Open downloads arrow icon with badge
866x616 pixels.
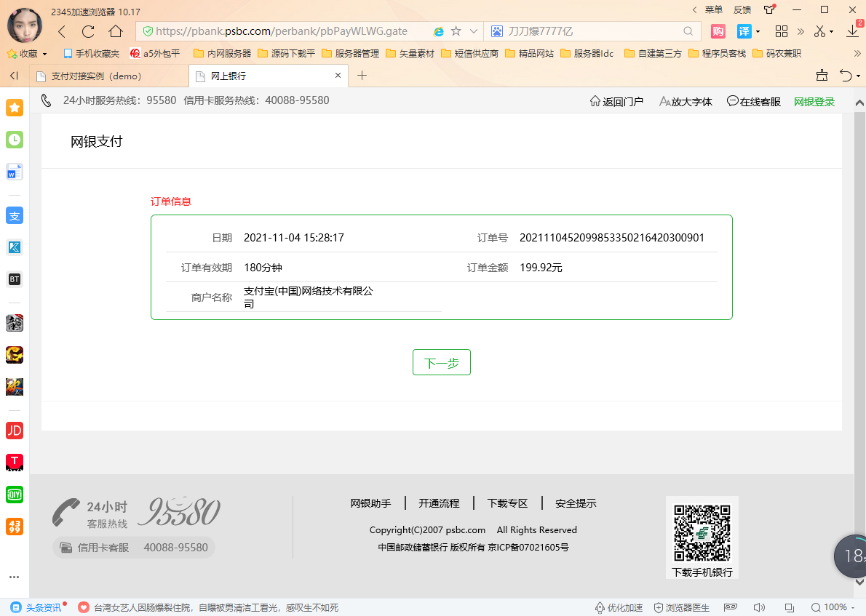[x=854, y=31]
